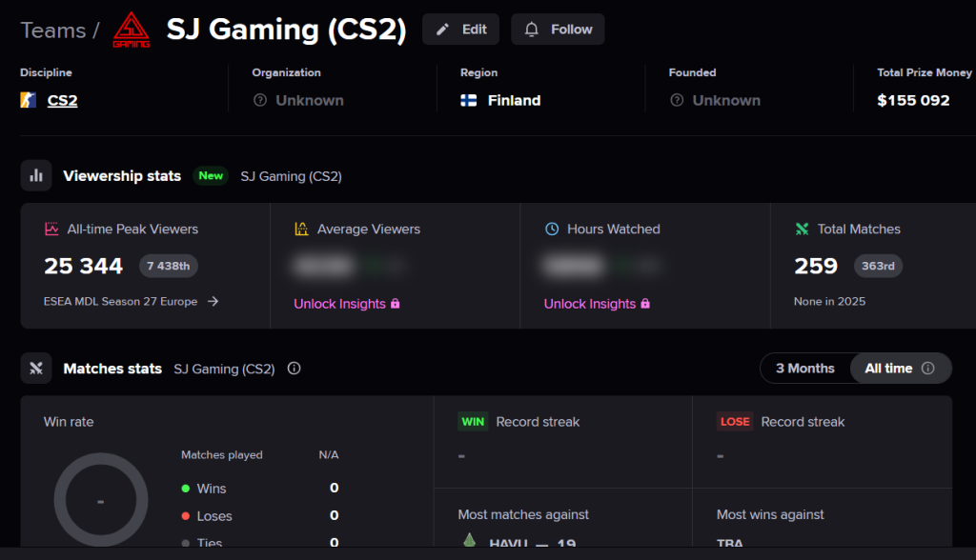Viewport: 976px width, 560px height.
Task: Click the arrow after ESEA MDL Season 27
Action: click(x=213, y=301)
